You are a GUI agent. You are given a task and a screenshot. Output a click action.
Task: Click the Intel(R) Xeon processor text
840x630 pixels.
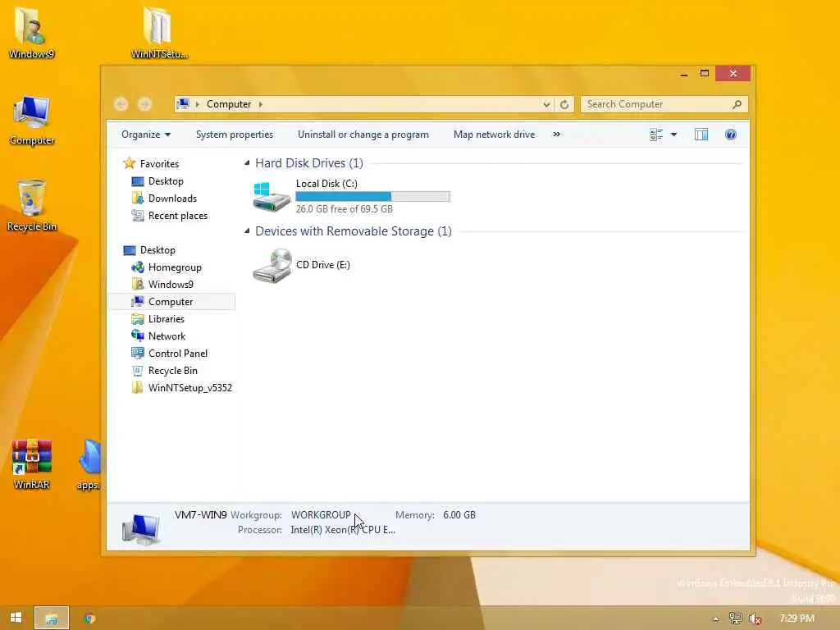[343, 530]
